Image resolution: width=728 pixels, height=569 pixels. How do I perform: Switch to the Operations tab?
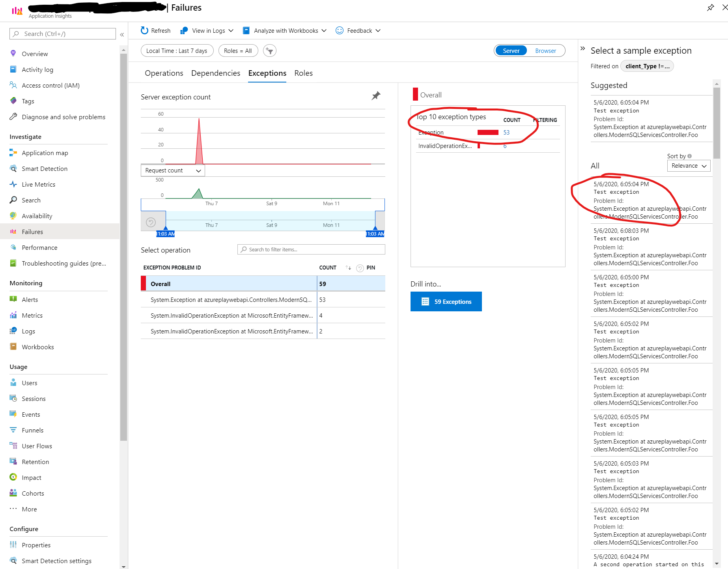(164, 73)
